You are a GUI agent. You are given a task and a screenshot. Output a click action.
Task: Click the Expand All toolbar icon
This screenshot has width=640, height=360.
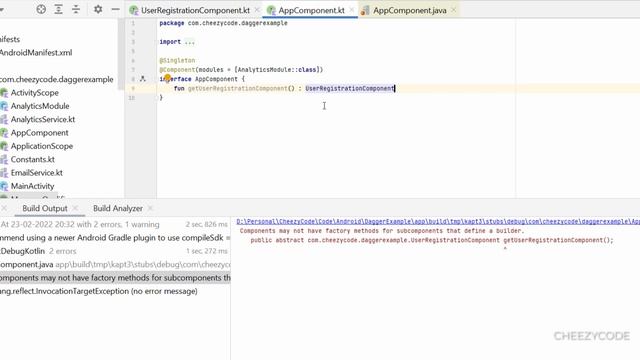coord(58,9)
